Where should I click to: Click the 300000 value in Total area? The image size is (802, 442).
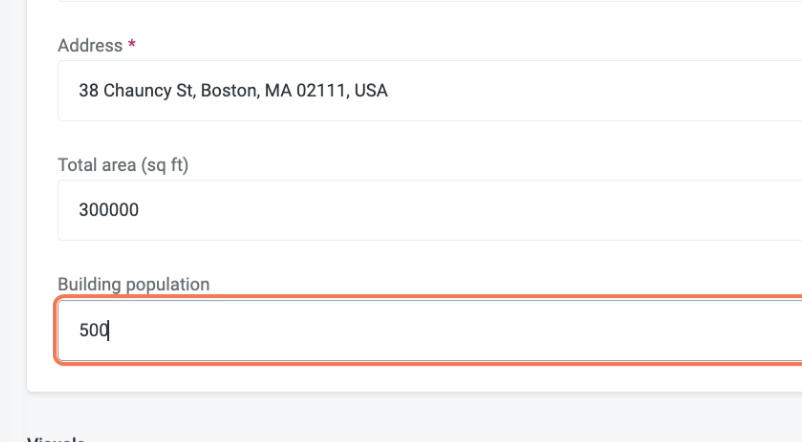[x=109, y=210]
